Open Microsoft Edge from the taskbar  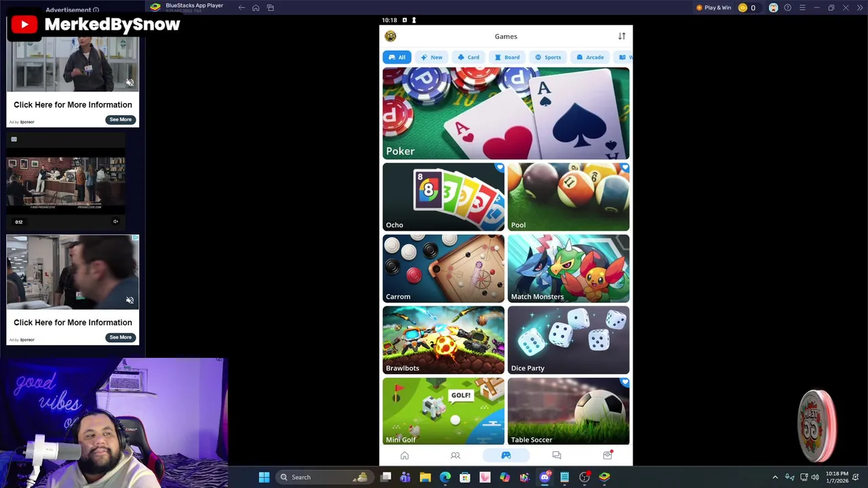445,477
